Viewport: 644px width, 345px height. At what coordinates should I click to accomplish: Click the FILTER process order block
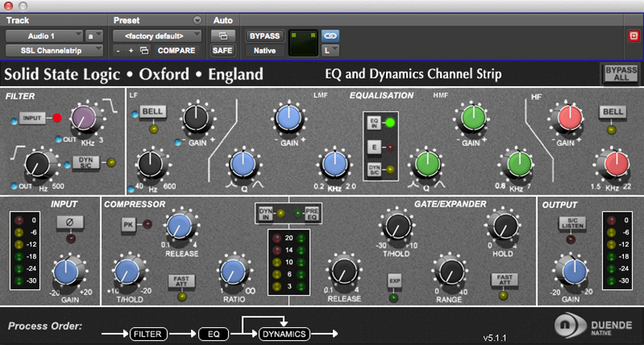coord(149,334)
